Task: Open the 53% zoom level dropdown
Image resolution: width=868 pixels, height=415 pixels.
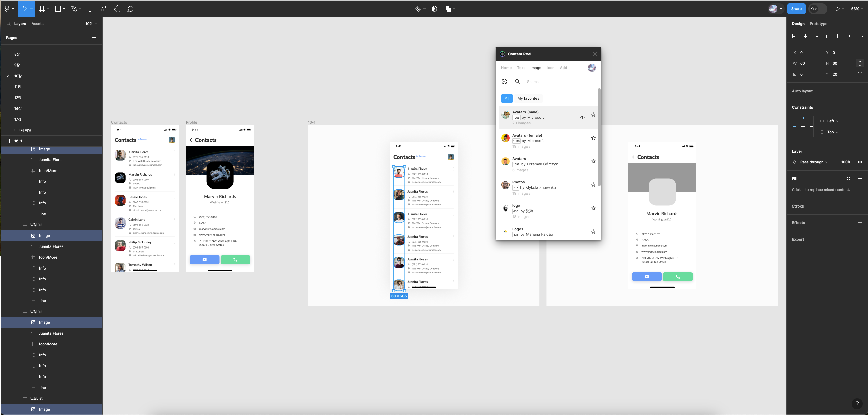Action: pyautogui.click(x=857, y=9)
